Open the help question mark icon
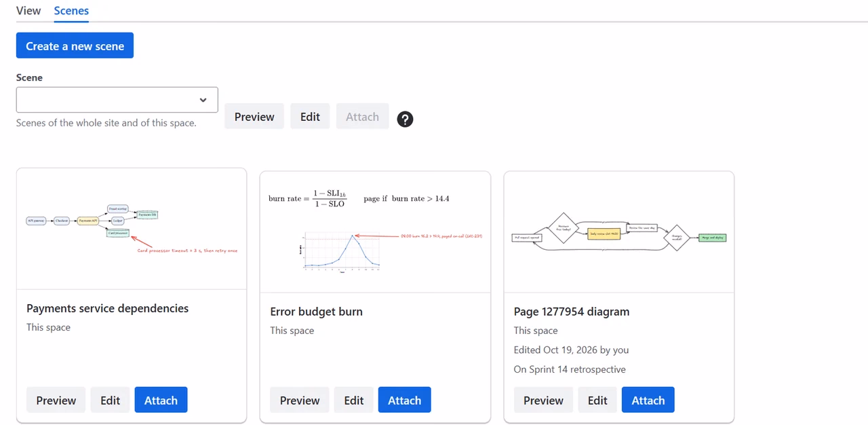 click(405, 119)
